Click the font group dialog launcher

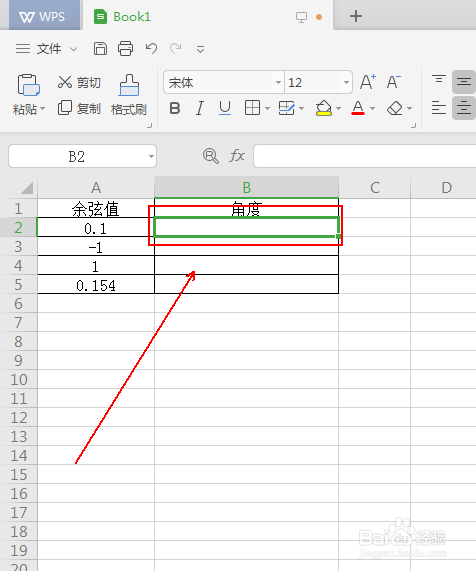coord(413,126)
